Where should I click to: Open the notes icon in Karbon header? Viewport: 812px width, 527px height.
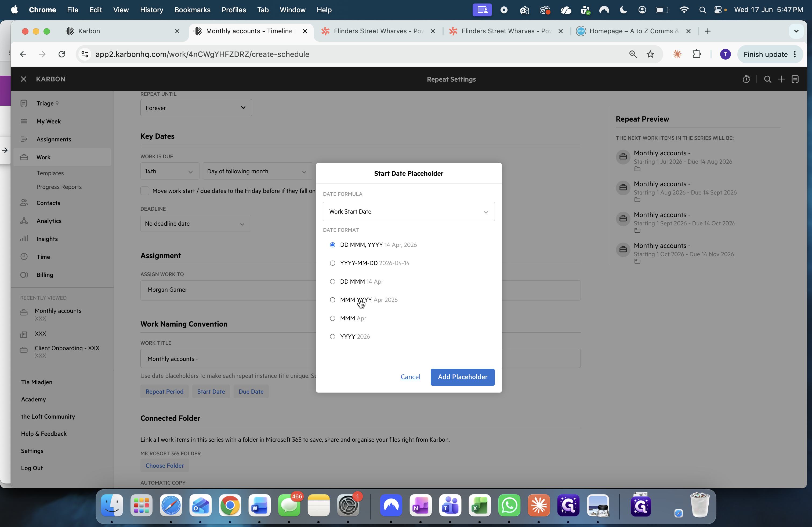(x=795, y=79)
